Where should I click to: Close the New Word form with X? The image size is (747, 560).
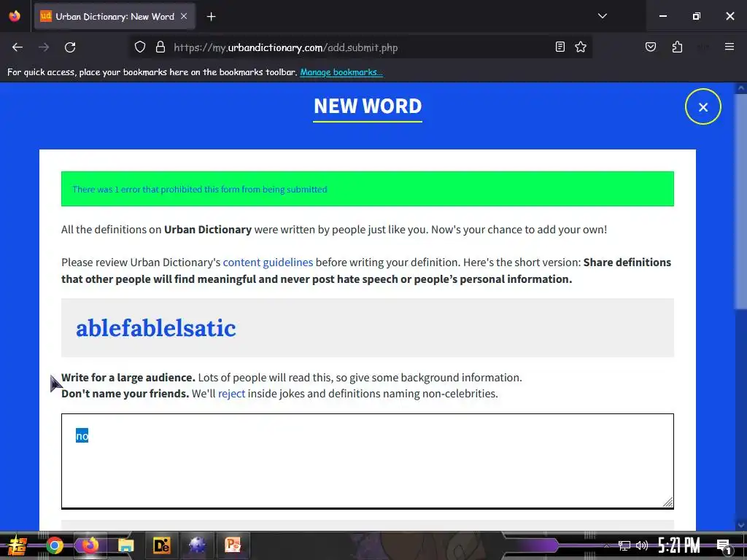[703, 106]
